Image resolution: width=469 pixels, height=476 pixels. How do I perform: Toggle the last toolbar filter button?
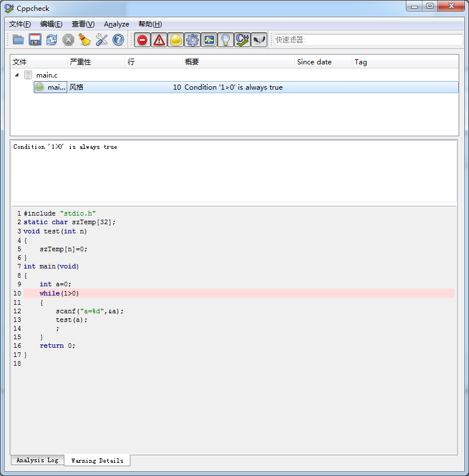coord(259,40)
